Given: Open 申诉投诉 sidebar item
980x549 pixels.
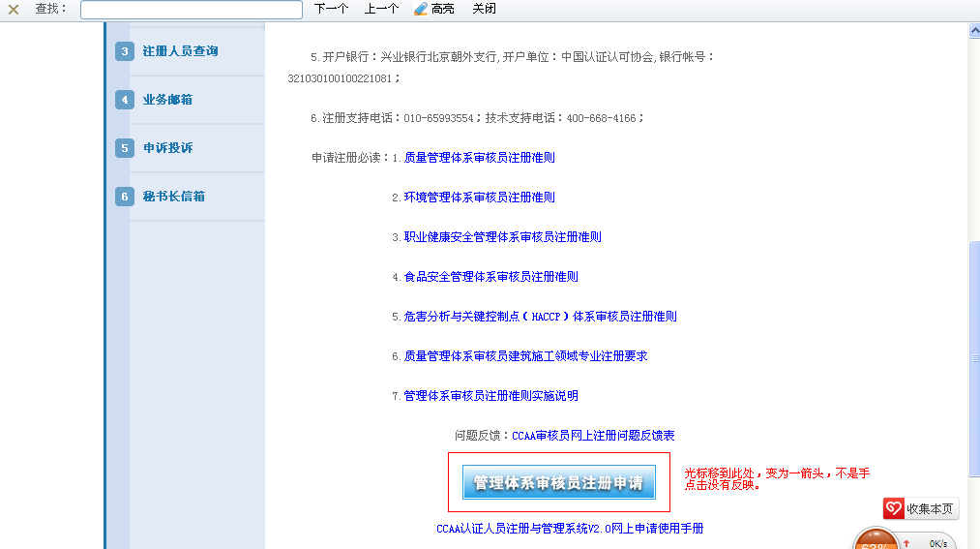Looking at the screenshot, I should [167, 147].
